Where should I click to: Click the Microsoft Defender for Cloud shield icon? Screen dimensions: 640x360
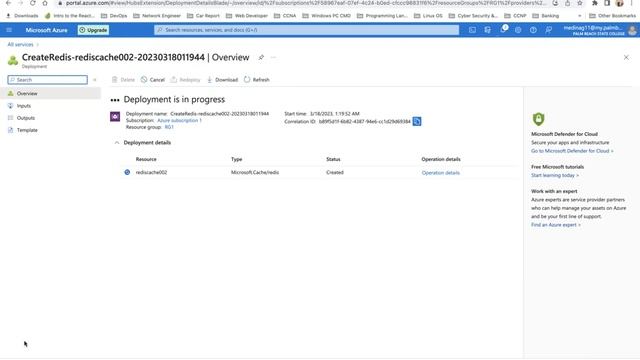tap(539, 119)
